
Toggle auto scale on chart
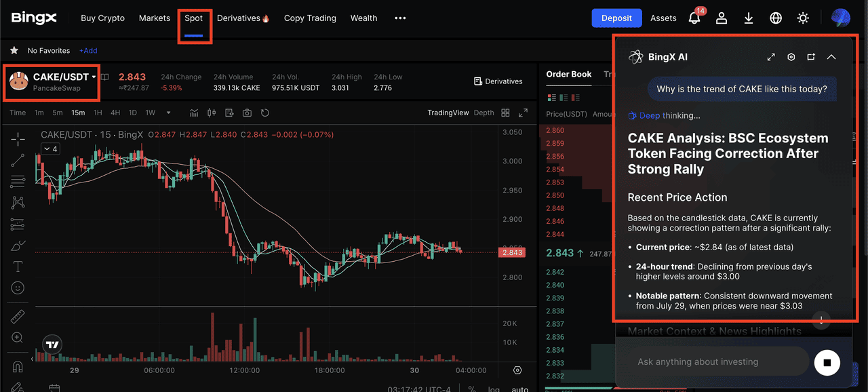click(x=520, y=389)
